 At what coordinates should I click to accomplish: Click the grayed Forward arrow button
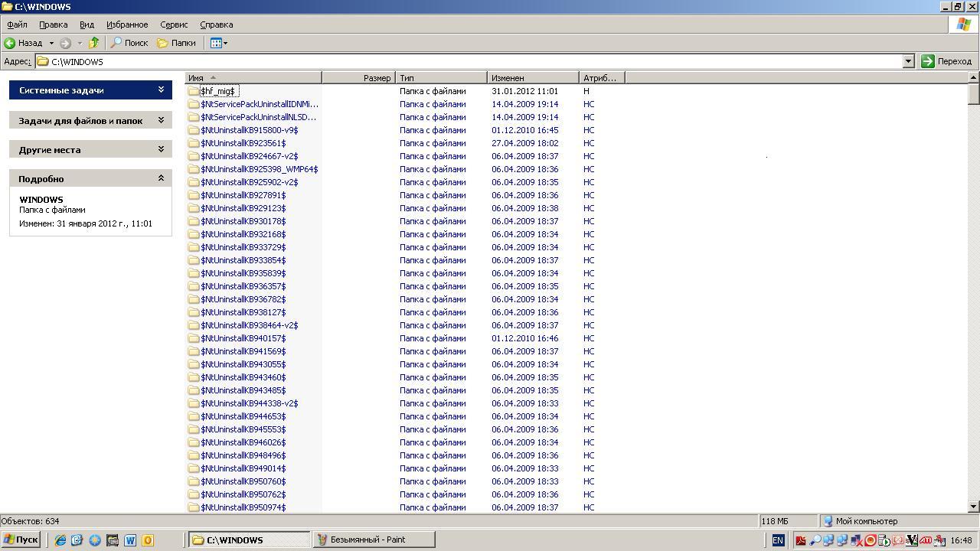[x=66, y=43]
